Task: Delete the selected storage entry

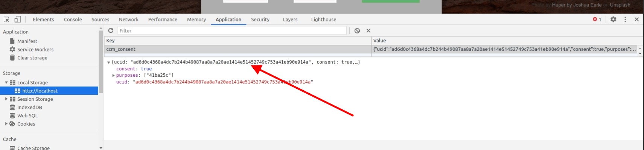Action: click(x=368, y=31)
